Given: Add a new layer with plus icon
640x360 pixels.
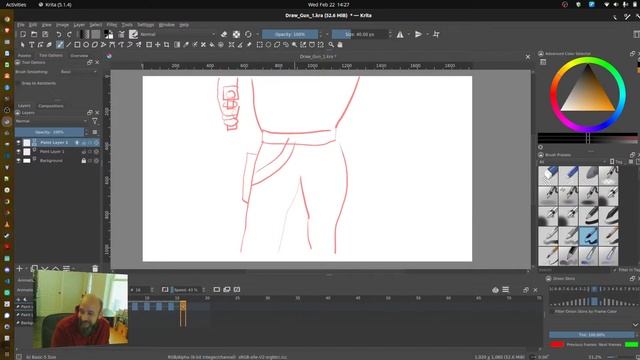Looking at the screenshot, I should (x=19, y=269).
